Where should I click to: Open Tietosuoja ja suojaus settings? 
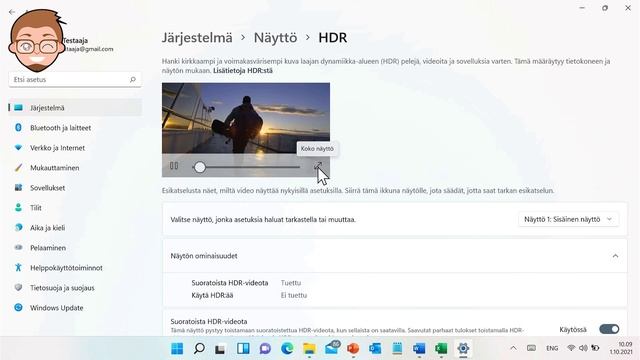tap(75, 288)
